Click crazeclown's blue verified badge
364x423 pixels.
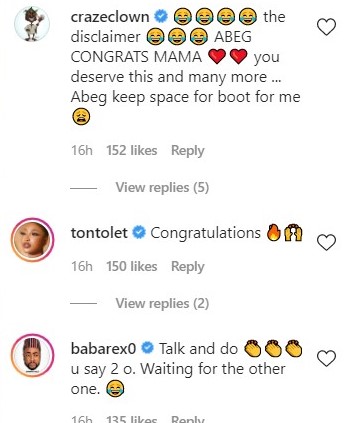(161, 17)
